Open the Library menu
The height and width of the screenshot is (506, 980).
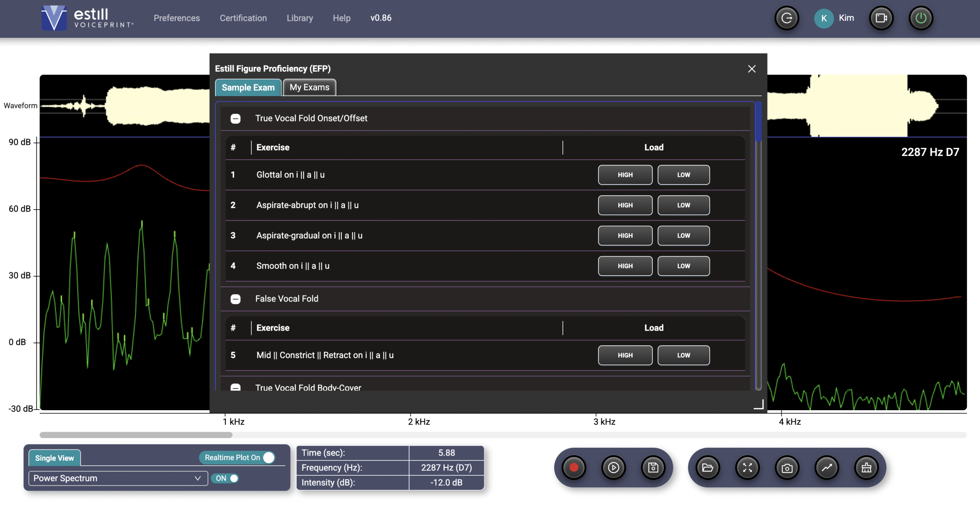point(300,18)
